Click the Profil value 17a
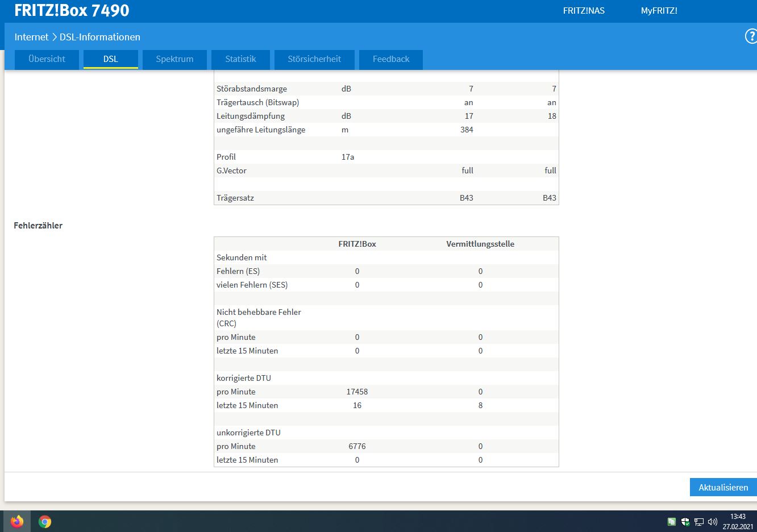757x532 pixels. (348, 157)
